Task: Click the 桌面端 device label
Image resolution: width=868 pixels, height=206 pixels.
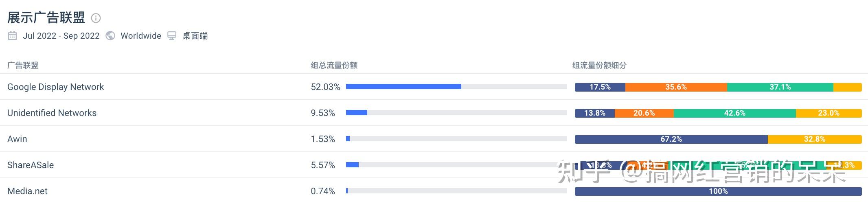Action: [195, 36]
